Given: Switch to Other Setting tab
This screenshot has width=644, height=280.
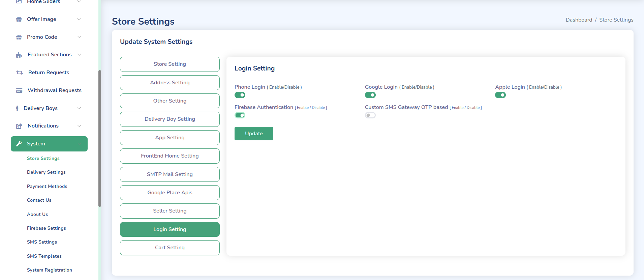Looking at the screenshot, I should [170, 101].
